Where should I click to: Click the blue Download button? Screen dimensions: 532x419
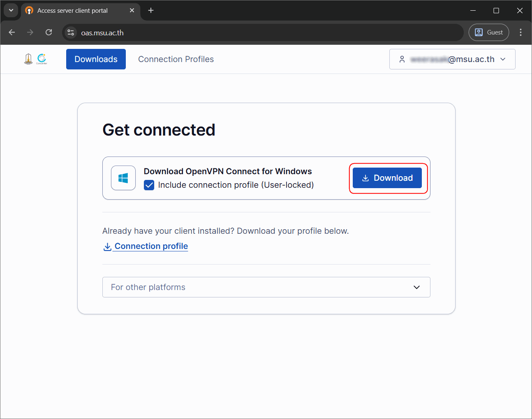click(387, 178)
